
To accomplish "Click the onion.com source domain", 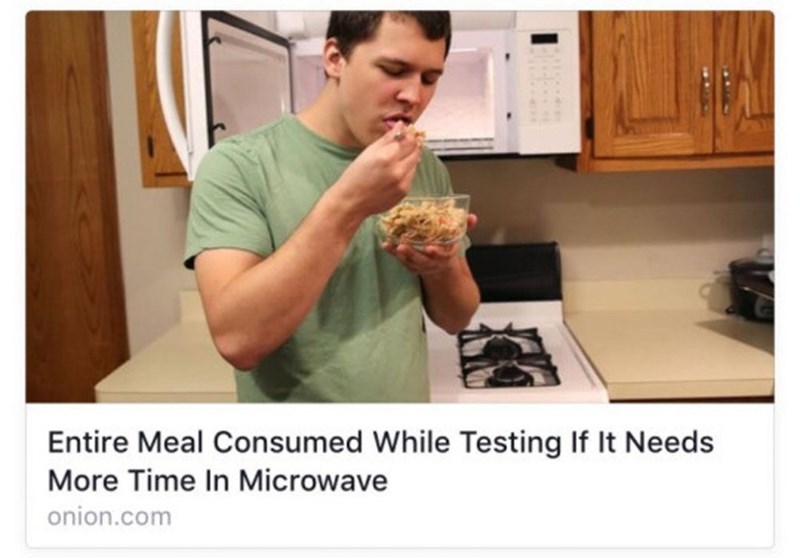I will (x=110, y=517).
